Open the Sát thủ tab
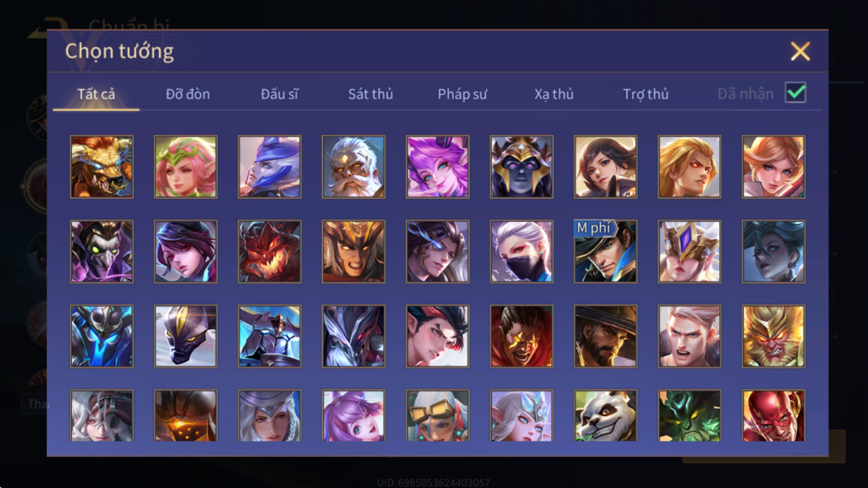 click(x=370, y=94)
